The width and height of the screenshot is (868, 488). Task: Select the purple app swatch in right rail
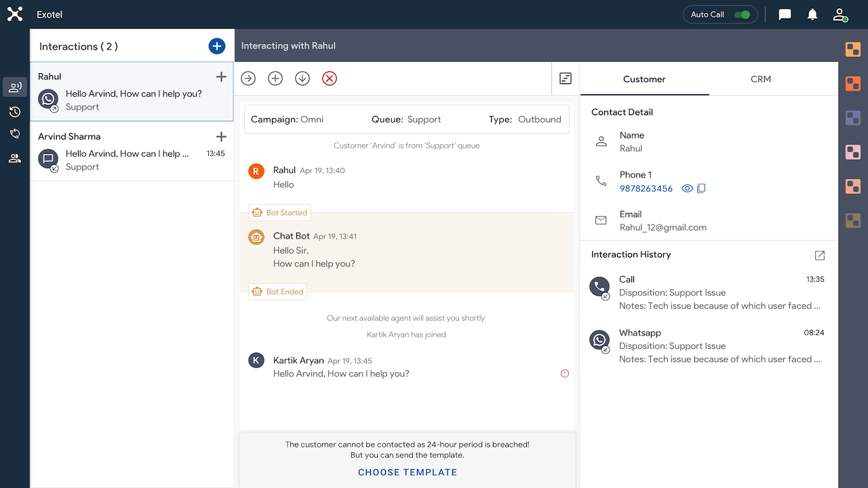pos(853,118)
